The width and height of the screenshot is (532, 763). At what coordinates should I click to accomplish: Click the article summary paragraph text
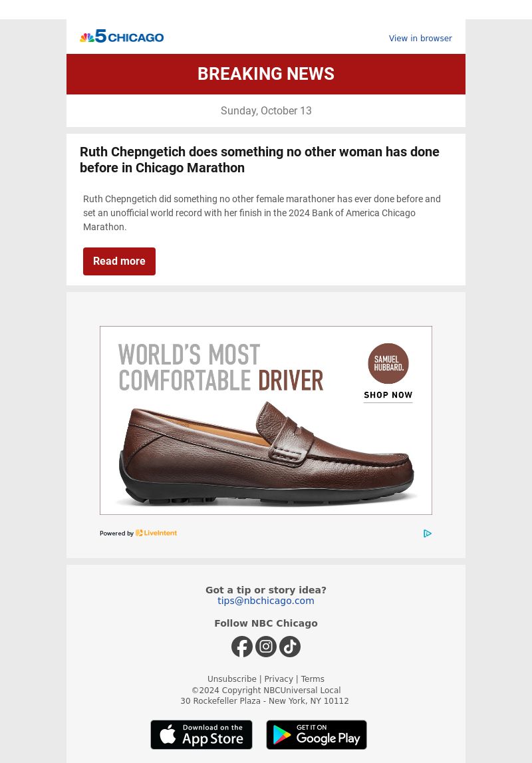click(x=262, y=213)
